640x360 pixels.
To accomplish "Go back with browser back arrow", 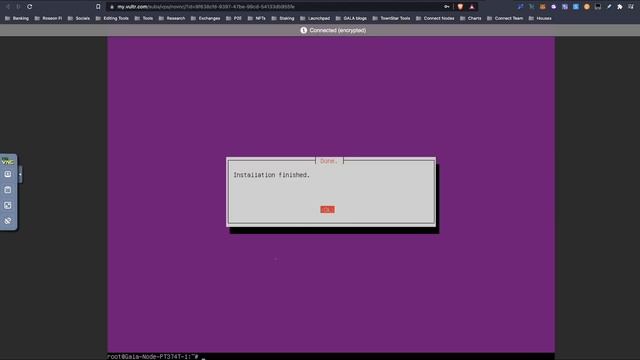I will tap(8, 7).
